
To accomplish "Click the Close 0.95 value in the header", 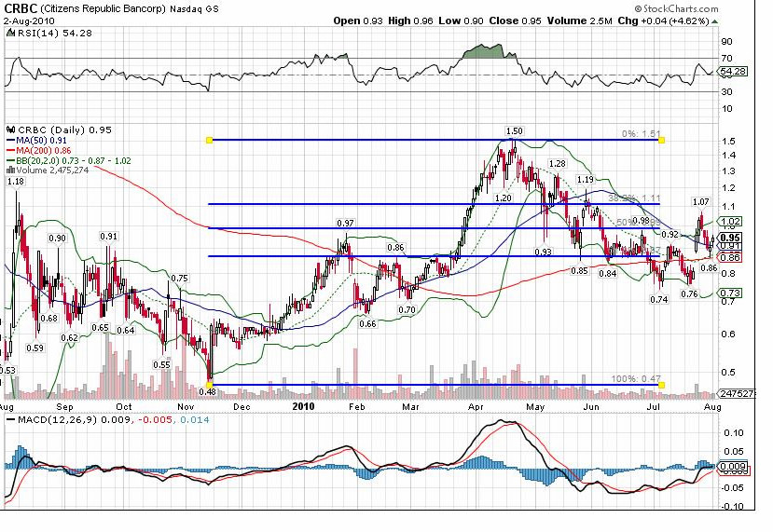I will click(x=515, y=20).
